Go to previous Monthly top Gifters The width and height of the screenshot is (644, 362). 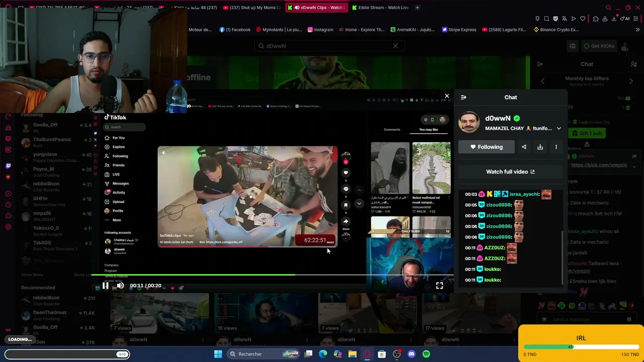(x=543, y=81)
